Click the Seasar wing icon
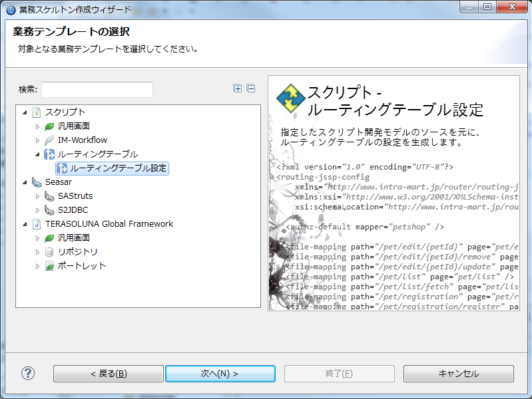Image resolution: width=532 pixels, height=399 pixels. coord(37,182)
